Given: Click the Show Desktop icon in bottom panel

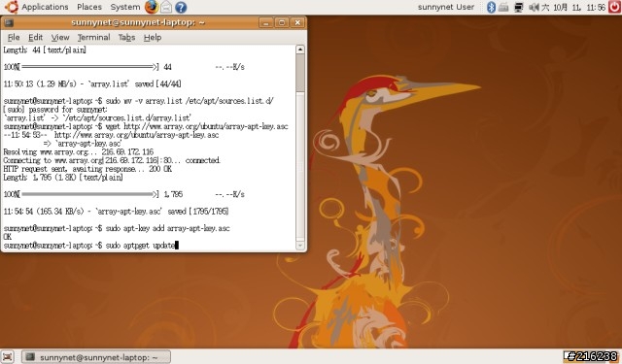Looking at the screenshot, I should (x=7, y=357).
